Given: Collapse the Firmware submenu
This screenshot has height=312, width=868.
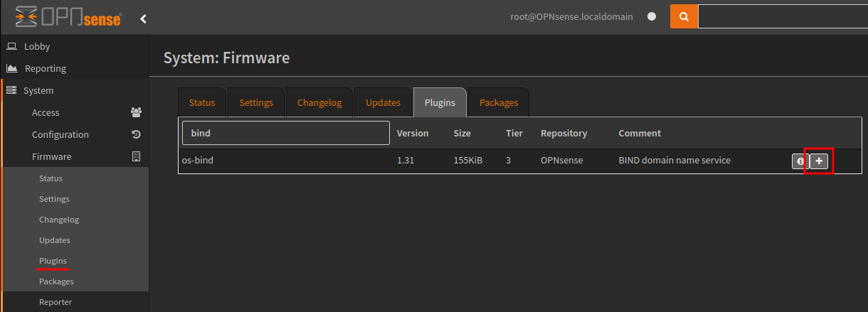Looking at the screenshot, I should click(52, 156).
